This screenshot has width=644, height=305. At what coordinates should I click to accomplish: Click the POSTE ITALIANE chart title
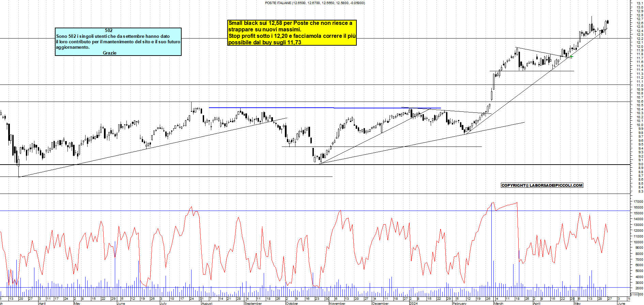coord(315,3)
